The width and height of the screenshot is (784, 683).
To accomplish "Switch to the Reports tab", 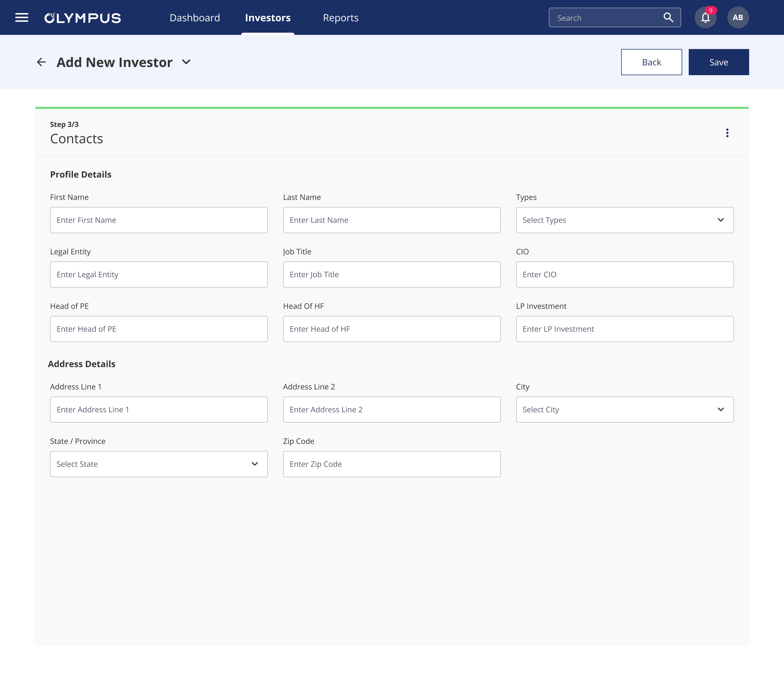I will coord(341,18).
